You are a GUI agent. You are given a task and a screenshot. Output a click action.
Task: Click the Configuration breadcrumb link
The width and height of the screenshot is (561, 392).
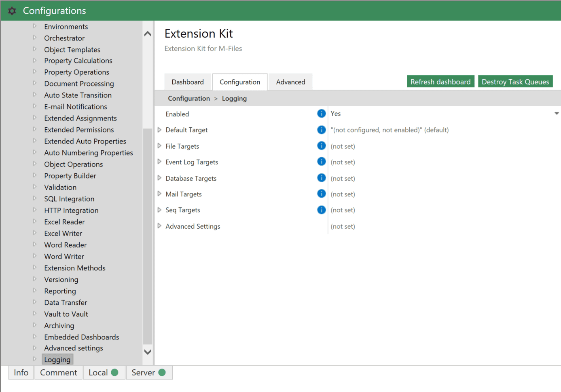point(189,98)
